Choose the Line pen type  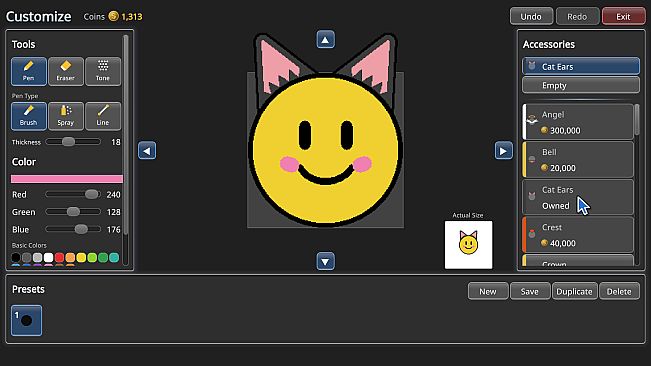103,116
